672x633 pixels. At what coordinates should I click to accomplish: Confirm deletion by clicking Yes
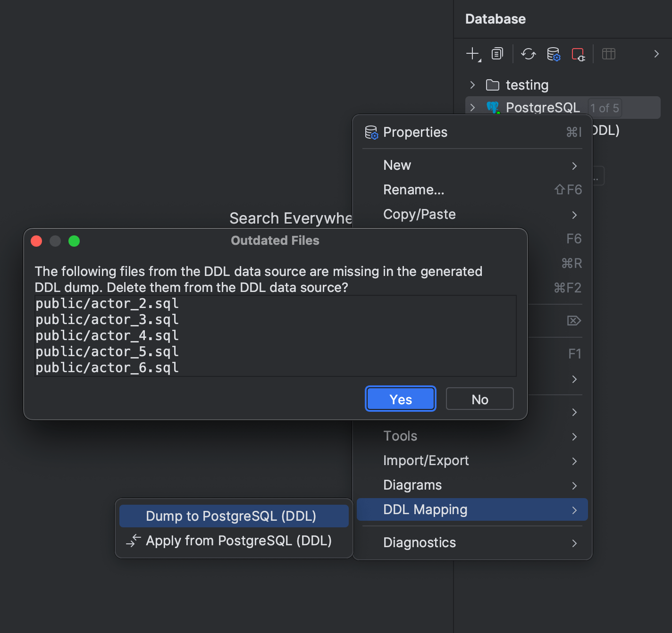click(x=400, y=399)
